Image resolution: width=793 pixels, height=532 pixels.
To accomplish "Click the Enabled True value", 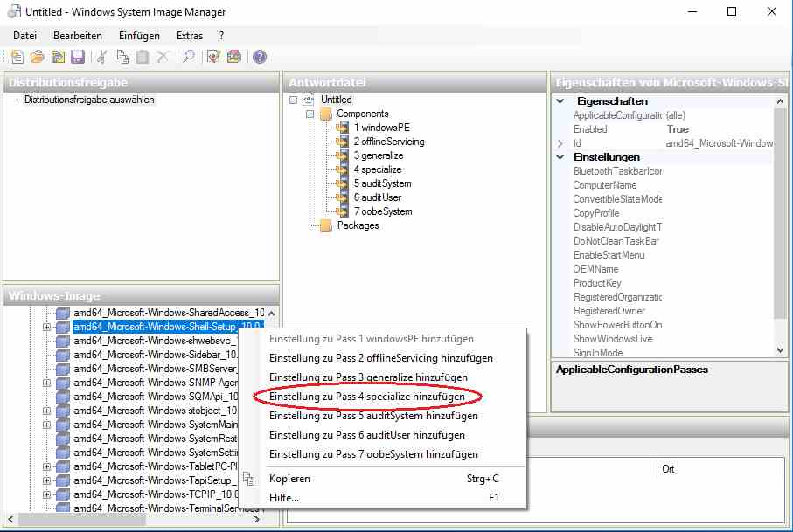I will tap(678, 129).
